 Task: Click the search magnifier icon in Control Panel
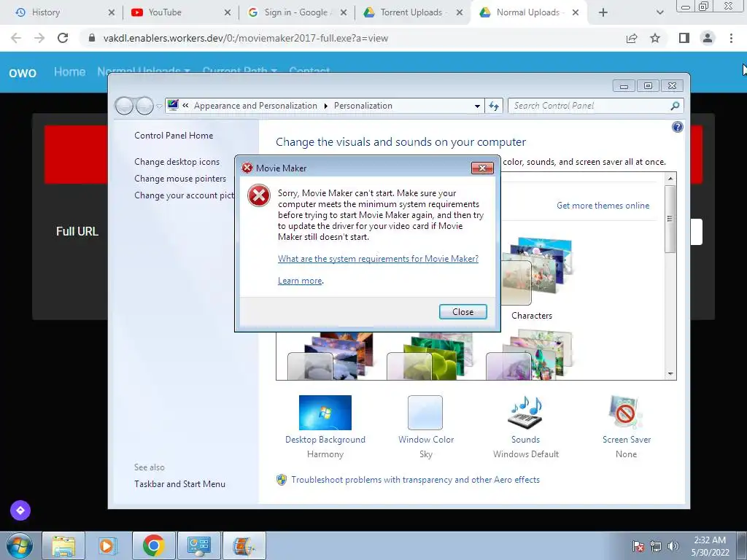[675, 106]
